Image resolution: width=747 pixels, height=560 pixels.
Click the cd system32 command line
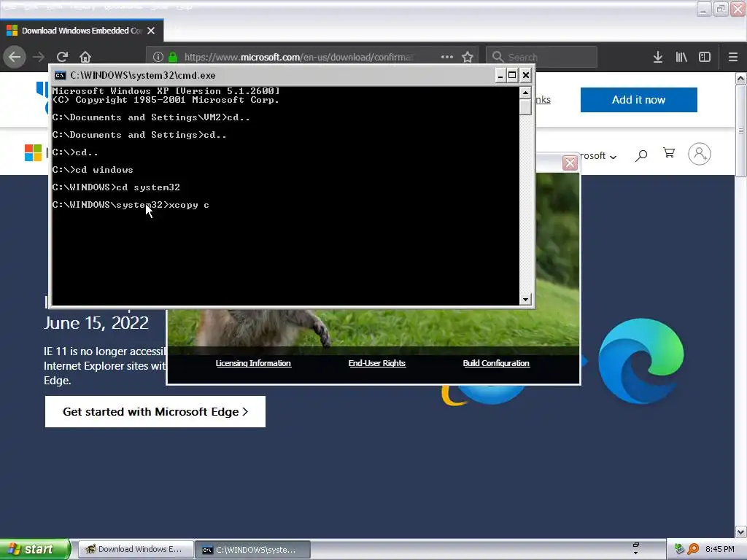[116, 187]
